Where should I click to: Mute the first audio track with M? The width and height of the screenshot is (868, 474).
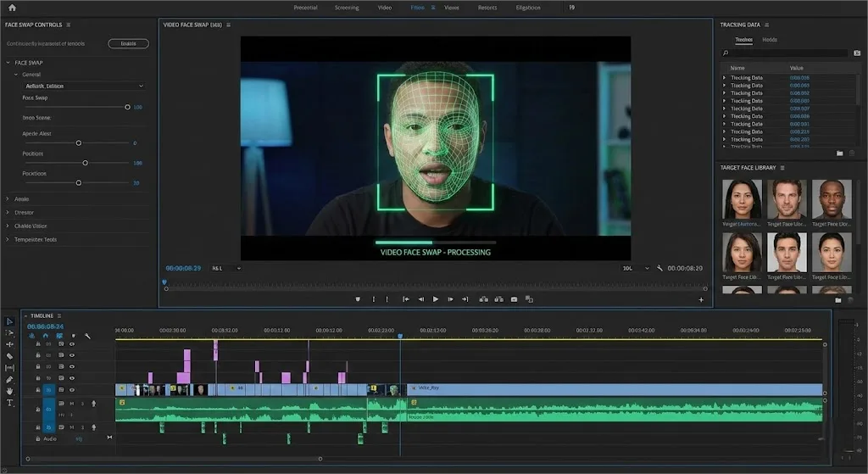pyautogui.click(x=72, y=403)
